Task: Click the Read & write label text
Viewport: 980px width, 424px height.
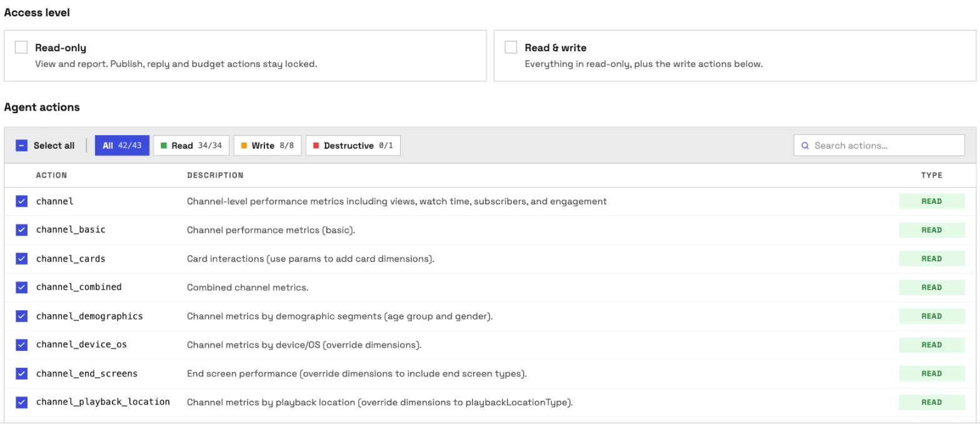Action: (x=556, y=48)
